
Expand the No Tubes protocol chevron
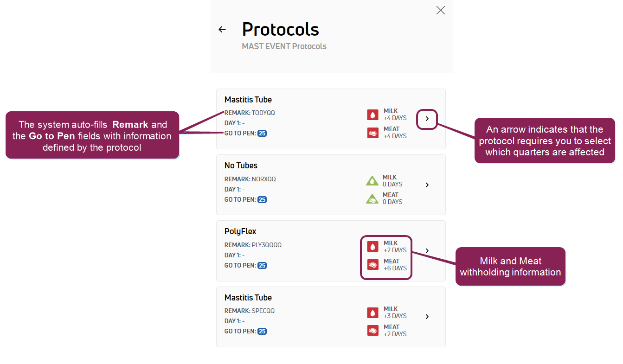tap(427, 185)
